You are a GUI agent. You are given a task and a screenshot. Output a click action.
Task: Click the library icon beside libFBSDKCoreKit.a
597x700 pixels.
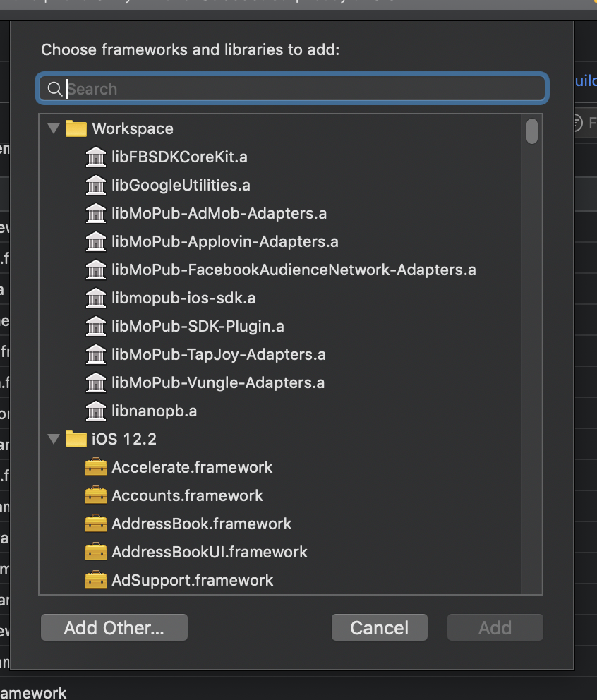[95, 157]
